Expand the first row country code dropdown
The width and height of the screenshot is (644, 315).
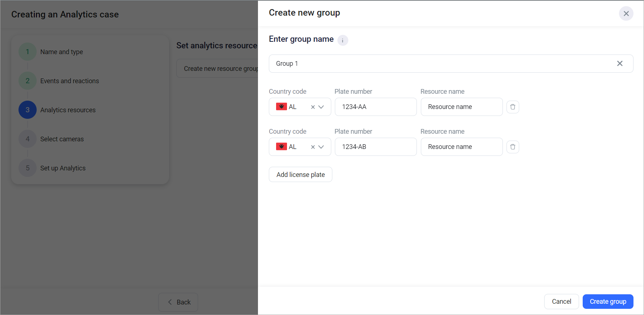[321, 107]
